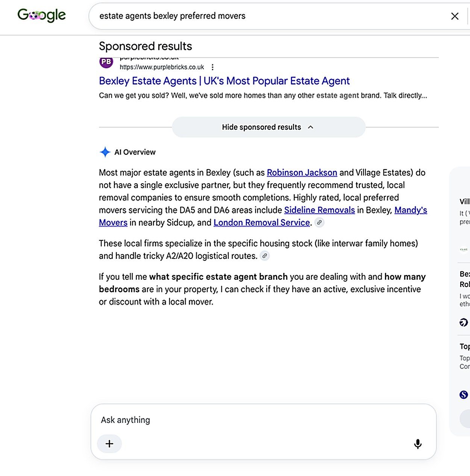Click the circular favicon under Rob card
The image size is (470, 476).
coord(464,322)
